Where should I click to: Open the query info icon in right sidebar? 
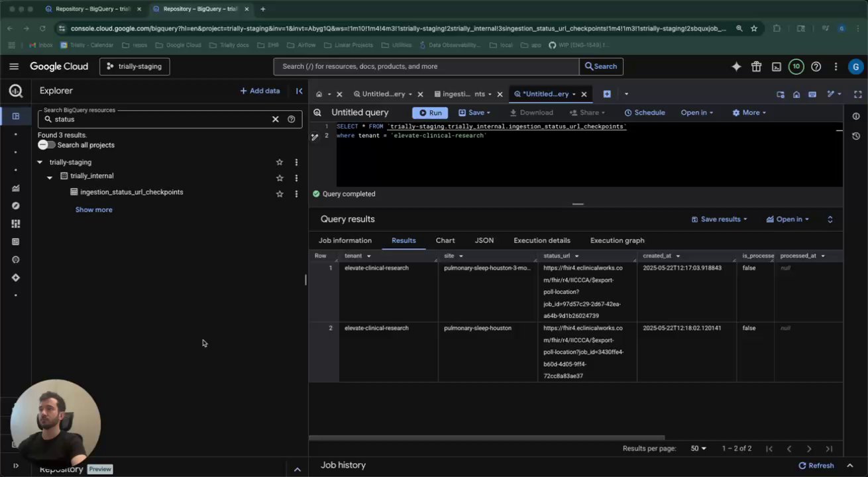point(856,117)
